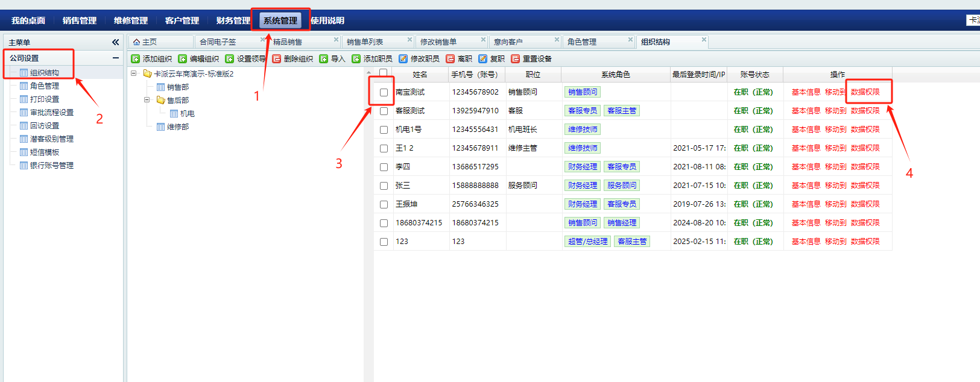Collapse the 公司设置 section
The height and width of the screenshot is (382, 980).
pyautogui.click(x=115, y=58)
